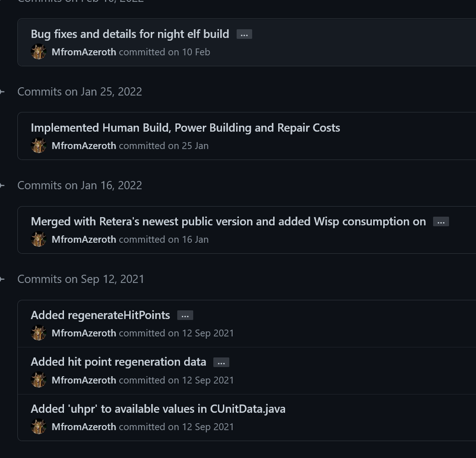Open 'Added hit point regeneration data' commit
476x458 pixels.
[x=118, y=362]
